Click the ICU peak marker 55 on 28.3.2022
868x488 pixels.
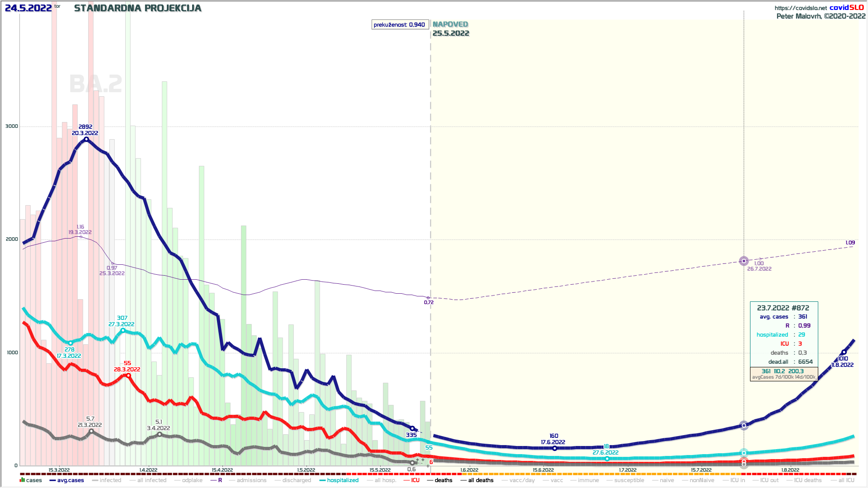click(128, 375)
